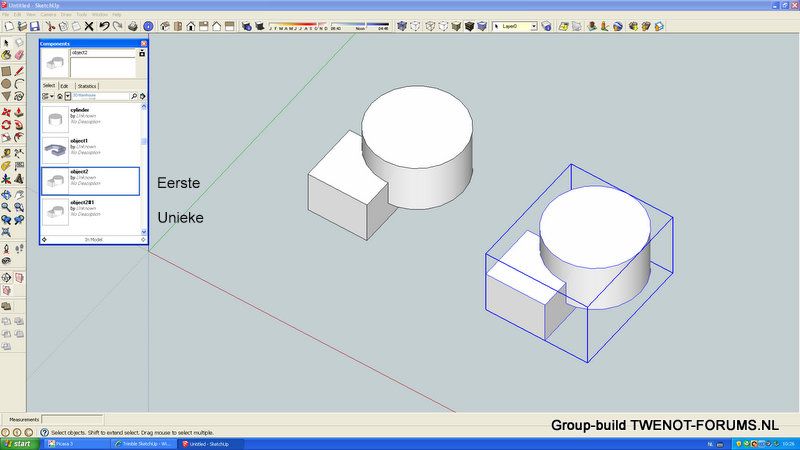
Task: Switch to Iso camera view
Action: point(165,26)
